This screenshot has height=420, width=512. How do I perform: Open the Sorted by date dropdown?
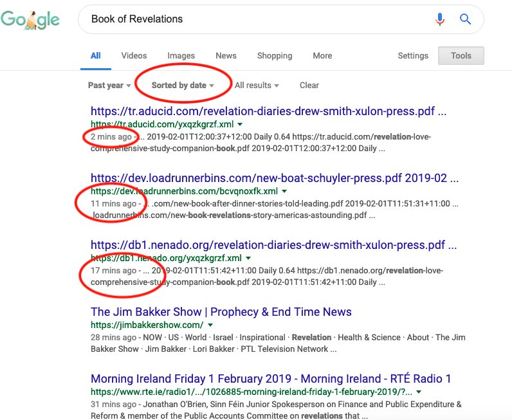pos(183,86)
